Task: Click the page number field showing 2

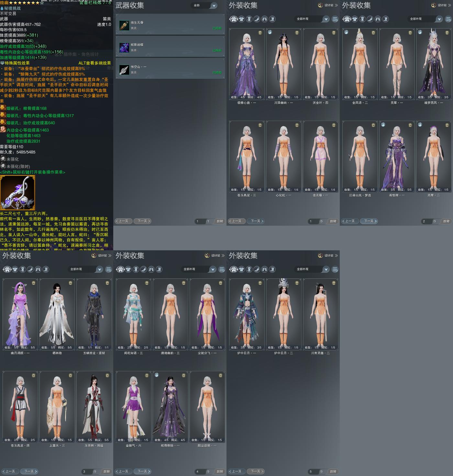Action: coord(426,221)
